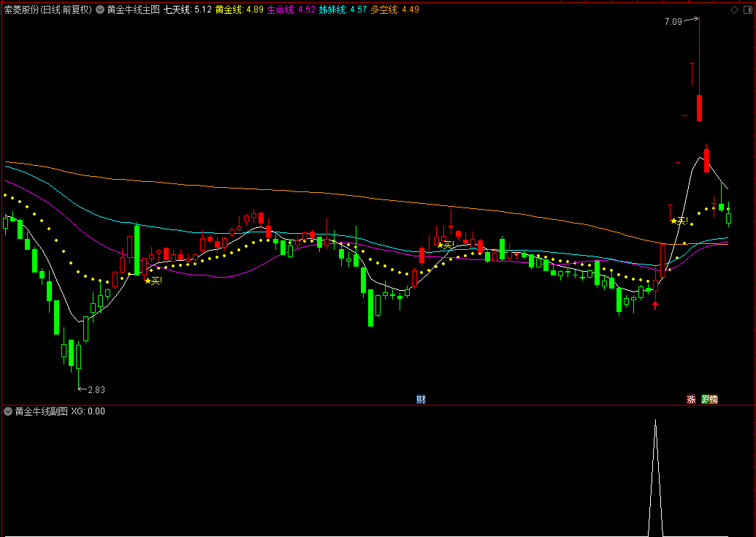Open the 黄金牛线主图 indicator dropdown arrow
756x537 pixels.
(100, 9)
